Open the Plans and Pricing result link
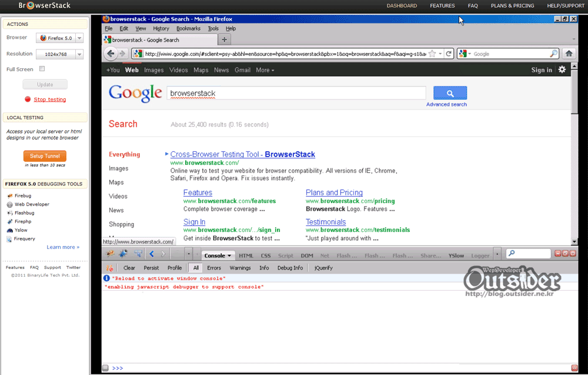Screen dimensions: 588x375 tap(334, 193)
